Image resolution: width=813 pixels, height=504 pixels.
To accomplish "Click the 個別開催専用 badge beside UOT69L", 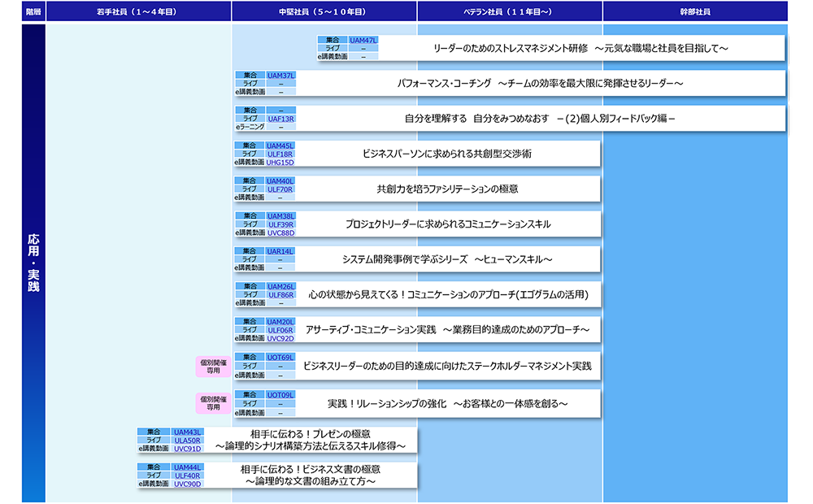I will pos(213,367).
